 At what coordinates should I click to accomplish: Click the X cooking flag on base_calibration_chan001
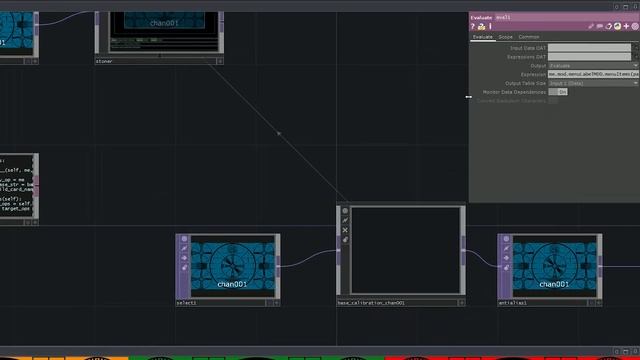click(x=345, y=230)
